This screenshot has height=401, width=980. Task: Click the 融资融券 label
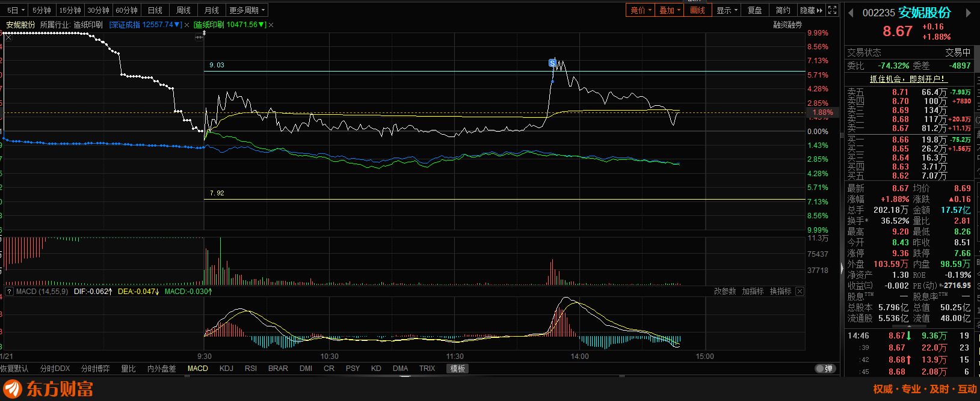pos(787,25)
